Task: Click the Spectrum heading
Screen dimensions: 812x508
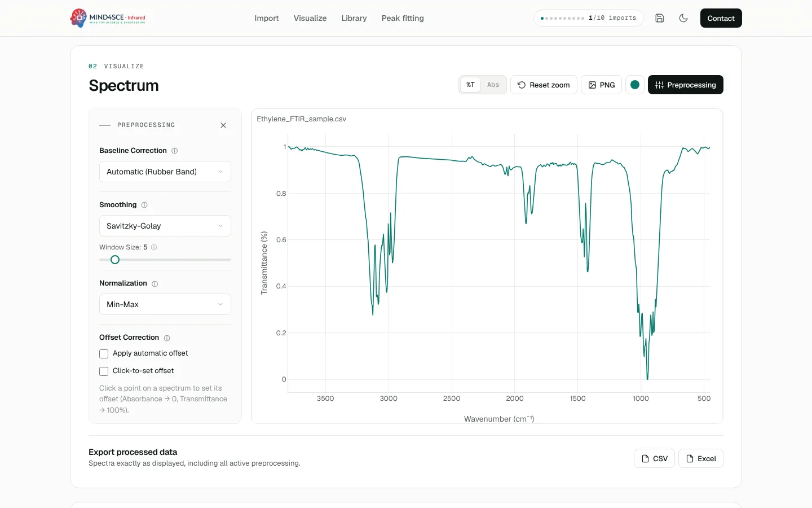Action: [x=124, y=86]
